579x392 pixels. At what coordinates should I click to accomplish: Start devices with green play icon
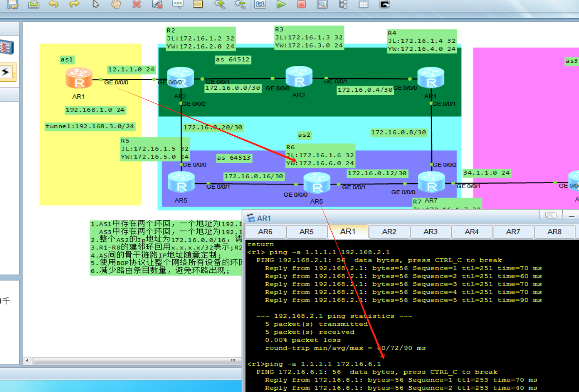281,4
